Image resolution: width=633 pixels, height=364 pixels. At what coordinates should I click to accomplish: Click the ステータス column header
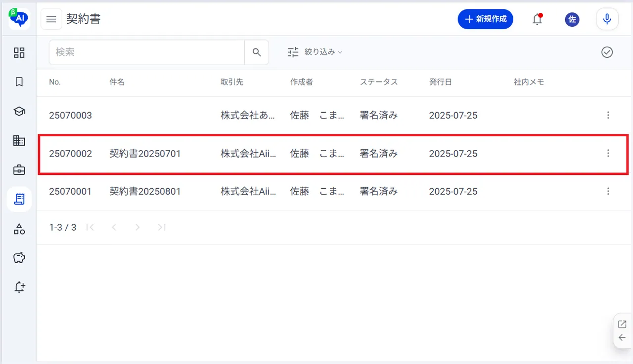point(379,82)
